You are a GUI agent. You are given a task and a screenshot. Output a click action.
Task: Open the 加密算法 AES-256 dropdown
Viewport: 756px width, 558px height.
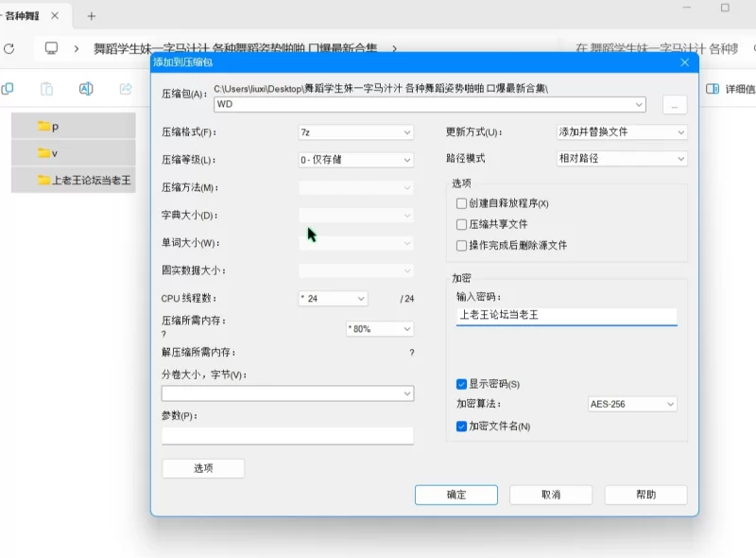pos(632,404)
